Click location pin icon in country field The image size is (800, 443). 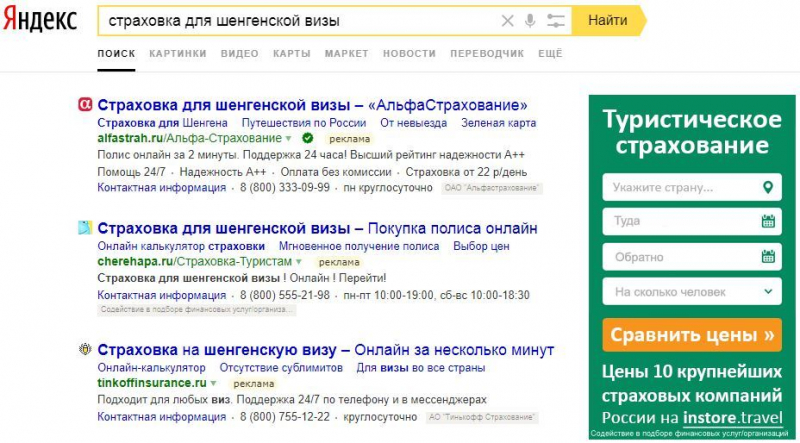(x=767, y=187)
